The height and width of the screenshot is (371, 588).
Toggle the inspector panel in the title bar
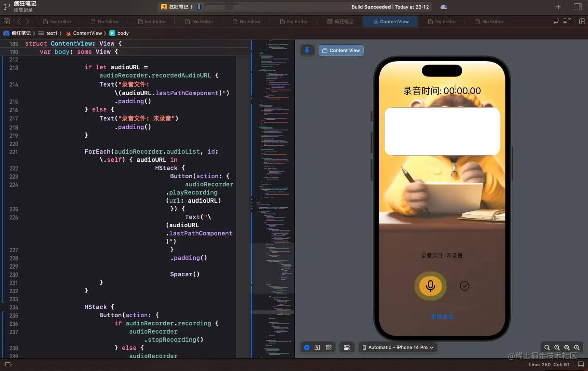[578, 7]
